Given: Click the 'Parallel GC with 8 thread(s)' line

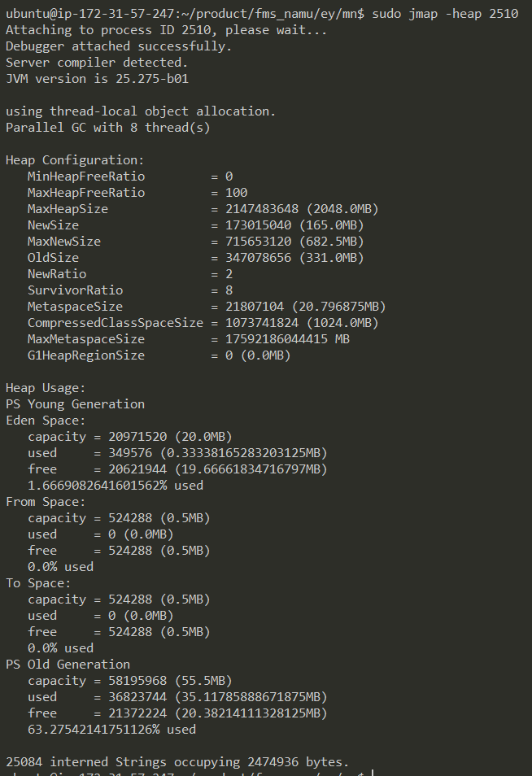Looking at the screenshot, I should click(108, 128).
